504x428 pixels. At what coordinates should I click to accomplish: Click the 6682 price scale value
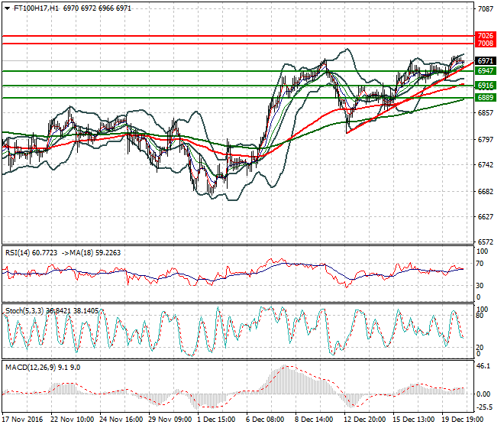pyautogui.click(x=485, y=192)
